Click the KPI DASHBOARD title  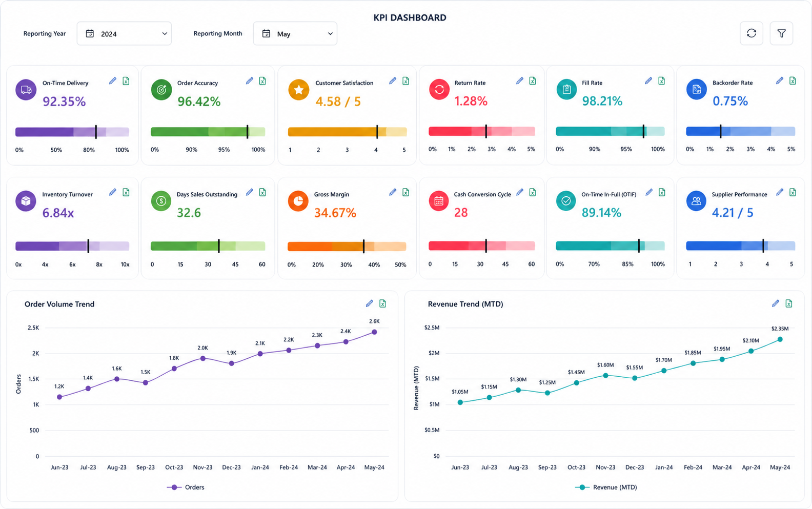point(410,17)
